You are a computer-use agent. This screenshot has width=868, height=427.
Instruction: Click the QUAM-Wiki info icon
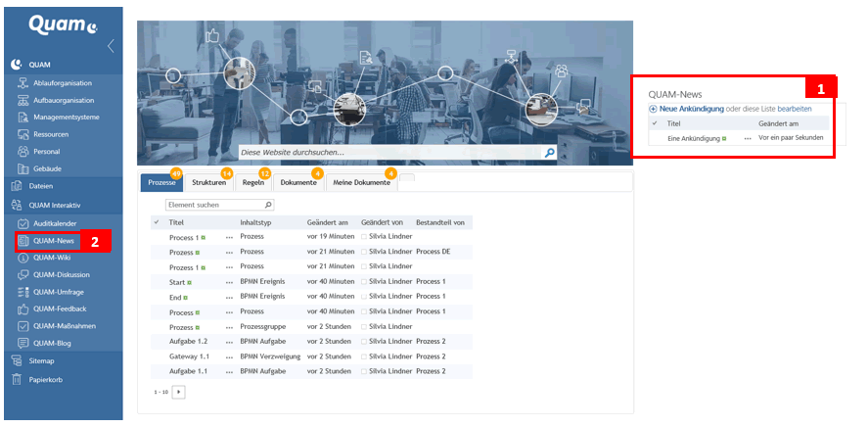[x=23, y=258]
